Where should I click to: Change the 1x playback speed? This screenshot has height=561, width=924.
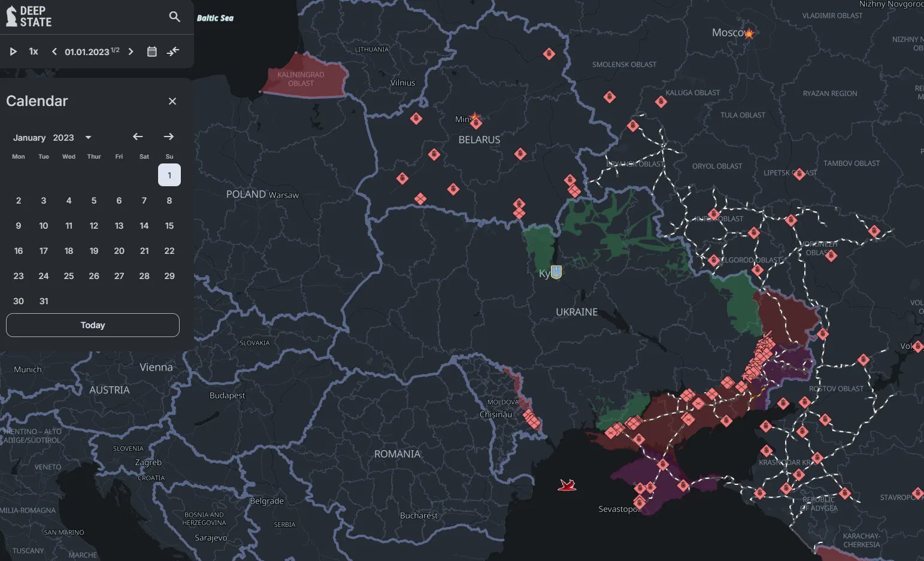tap(34, 51)
